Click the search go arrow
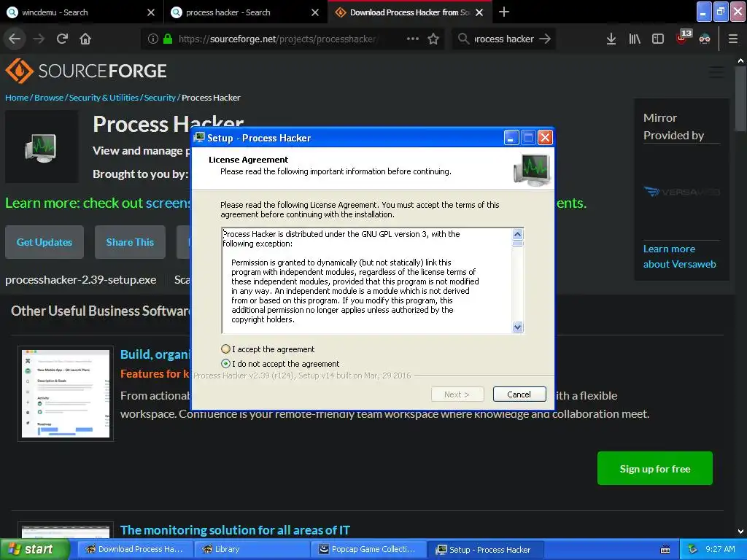 (545, 39)
